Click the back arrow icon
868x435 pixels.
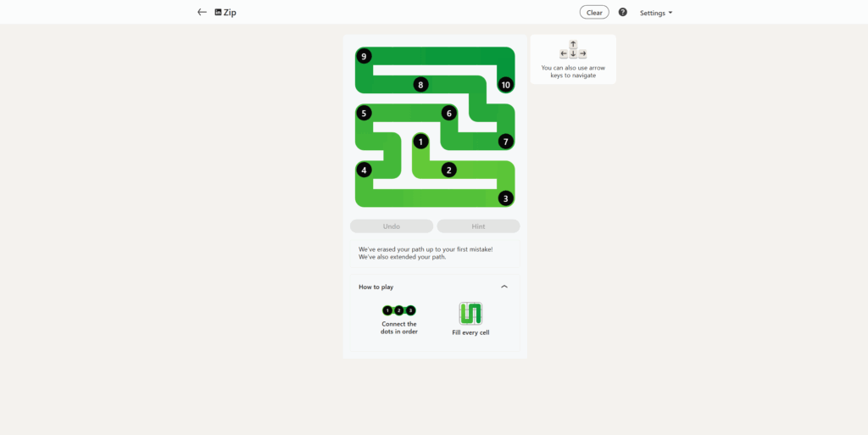click(202, 12)
